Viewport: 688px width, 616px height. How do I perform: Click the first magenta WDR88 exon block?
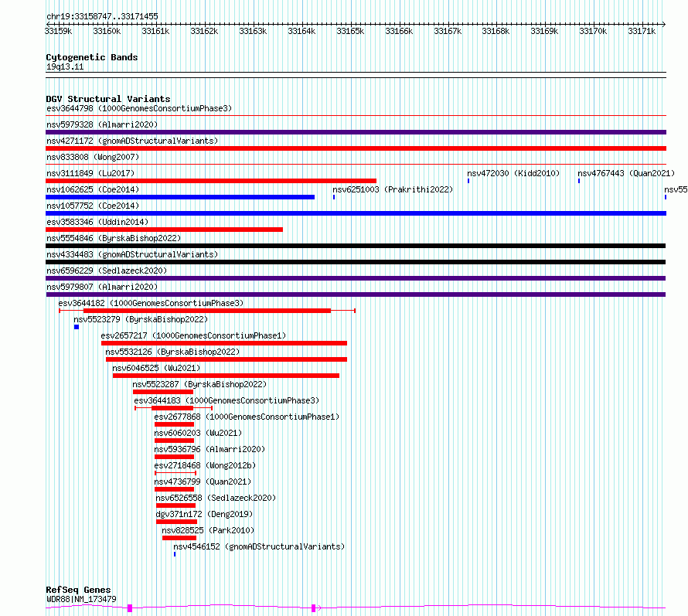tap(130, 608)
